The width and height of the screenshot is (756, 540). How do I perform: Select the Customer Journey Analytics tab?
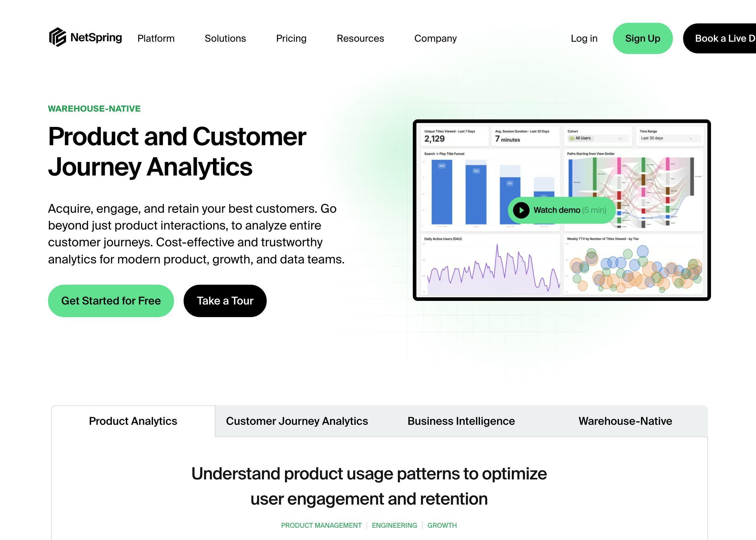[297, 421]
